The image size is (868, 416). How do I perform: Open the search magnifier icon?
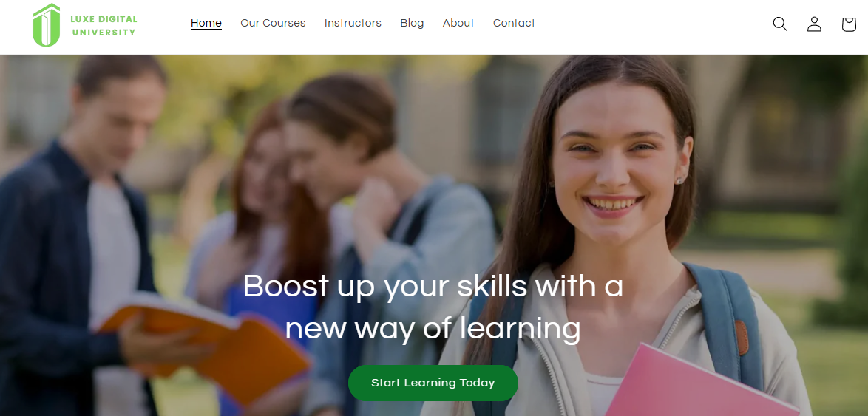(780, 24)
